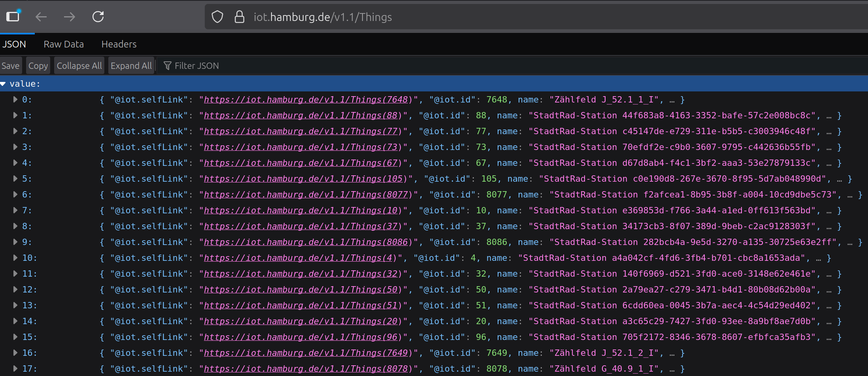Click Expand All button
Viewport: 868px width, 376px height.
131,66
